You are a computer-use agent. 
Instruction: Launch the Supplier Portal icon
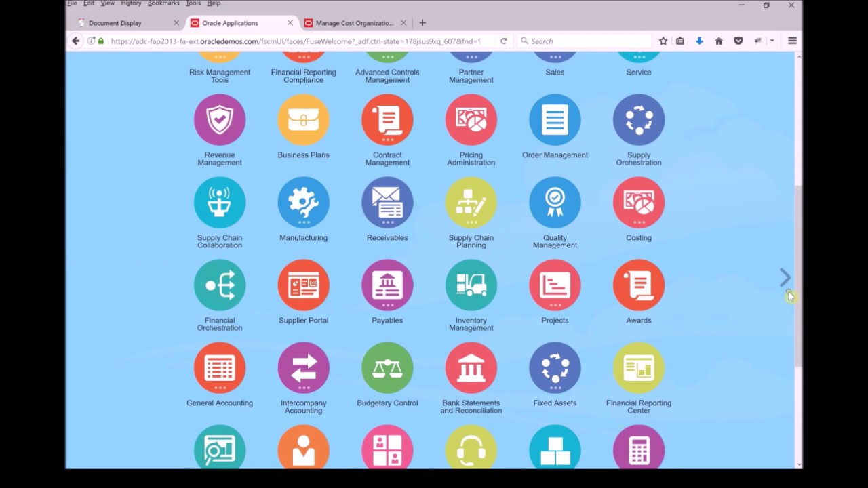coord(303,285)
